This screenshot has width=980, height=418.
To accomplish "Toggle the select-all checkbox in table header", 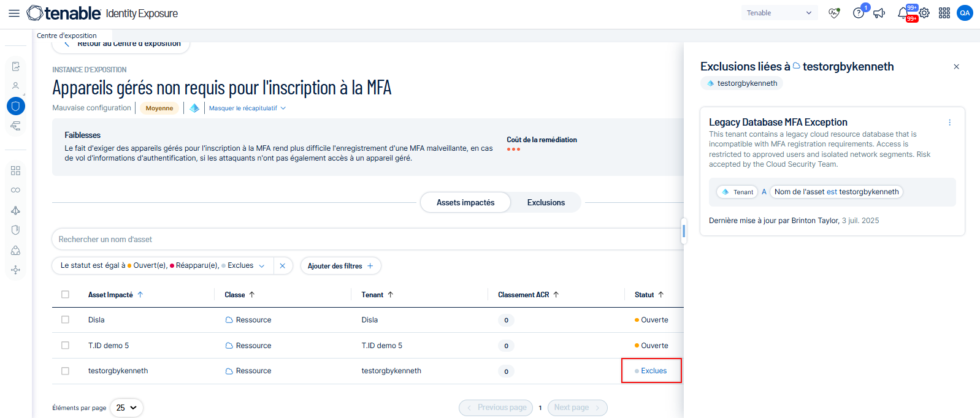I will click(x=66, y=295).
